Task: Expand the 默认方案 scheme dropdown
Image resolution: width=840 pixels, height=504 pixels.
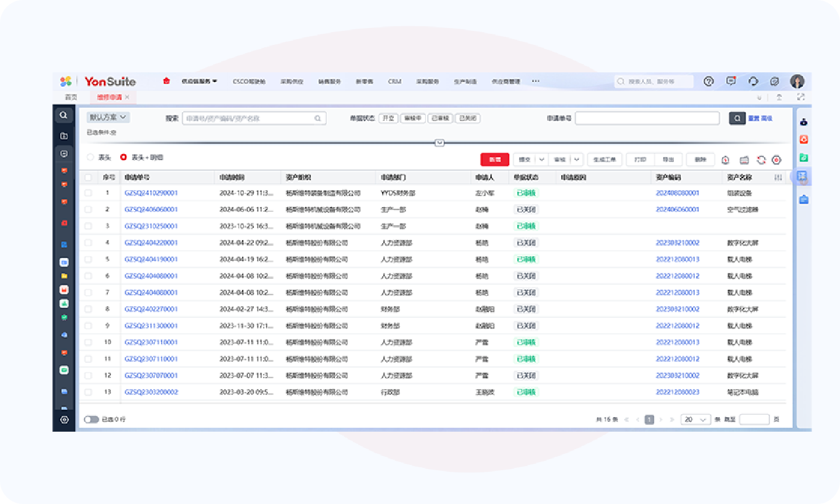Action: 108,117
